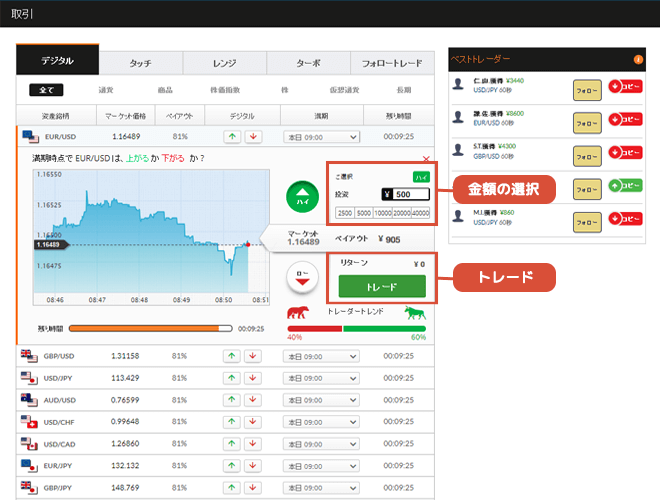Viewport: 660px width, 500px height.
Task: Click the green up arrow for GBP/JPY
Action: point(232,487)
